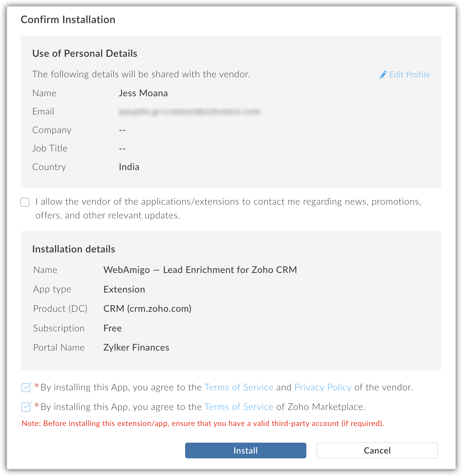This screenshot has height=476, width=462.
Task: Cancel the installation dialog
Action: (377, 450)
